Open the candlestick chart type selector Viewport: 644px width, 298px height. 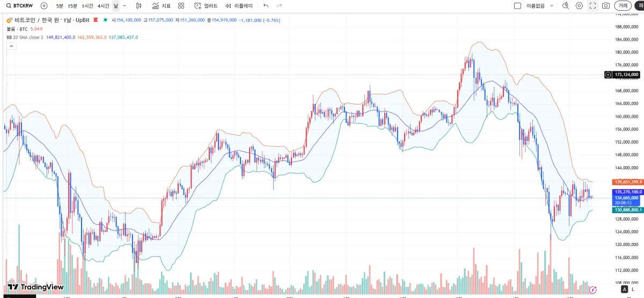coord(139,6)
